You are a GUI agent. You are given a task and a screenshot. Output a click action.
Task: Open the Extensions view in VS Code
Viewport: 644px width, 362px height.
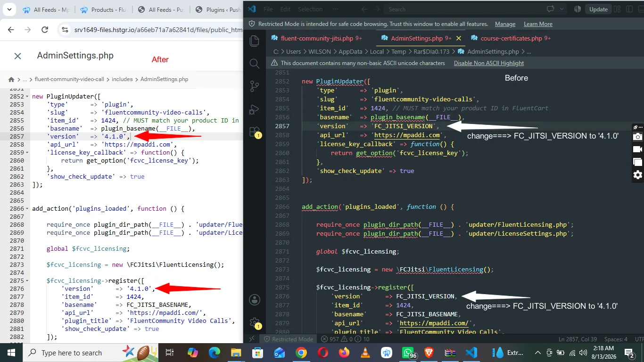(255, 132)
